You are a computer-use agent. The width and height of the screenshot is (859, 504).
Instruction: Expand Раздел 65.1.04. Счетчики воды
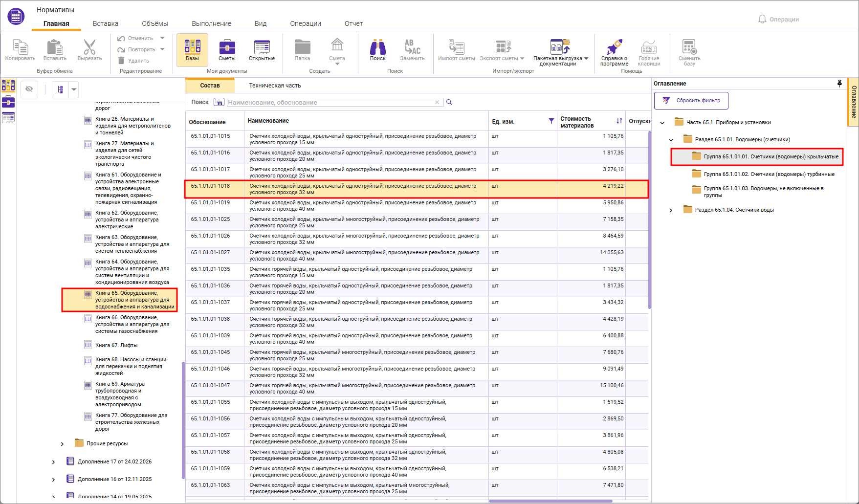671,210
